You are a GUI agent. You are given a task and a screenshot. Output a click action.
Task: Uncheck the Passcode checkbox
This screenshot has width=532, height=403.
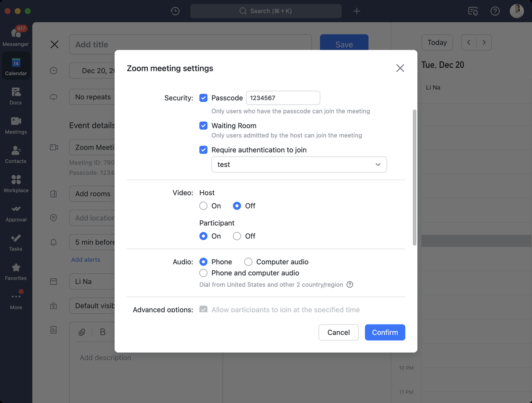pyautogui.click(x=203, y=98)
